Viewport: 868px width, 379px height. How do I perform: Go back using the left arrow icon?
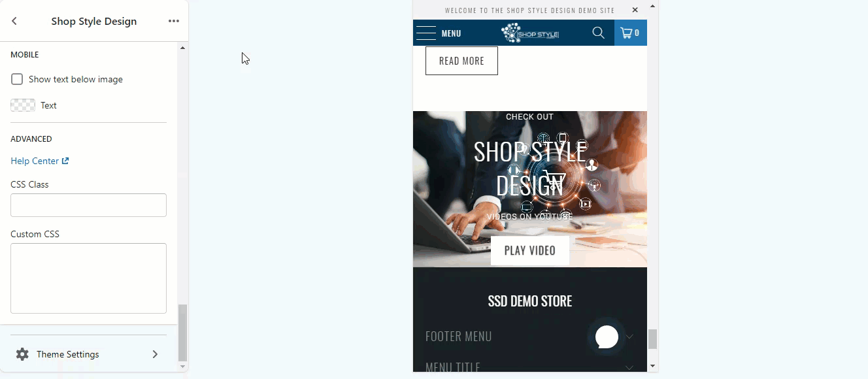[14, 21]
